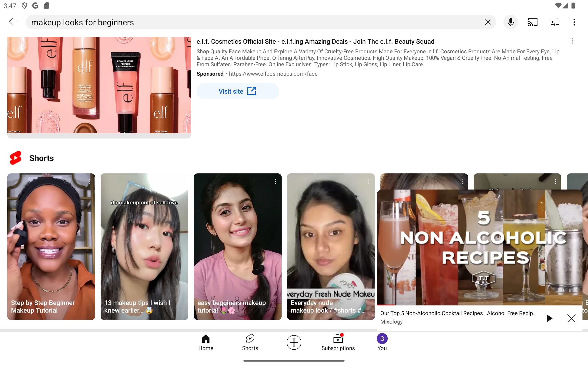Tap the SD card status icon

(x=46, y=6)
